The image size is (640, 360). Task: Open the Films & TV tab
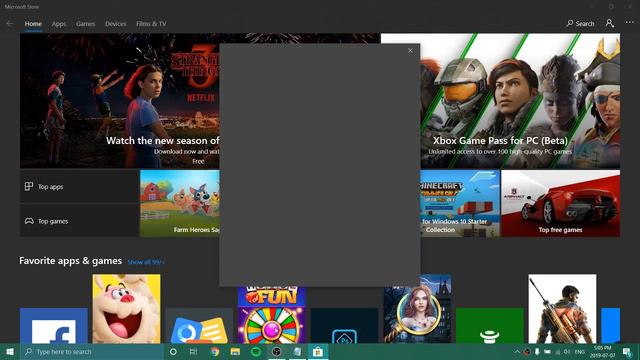click(151, 24)
